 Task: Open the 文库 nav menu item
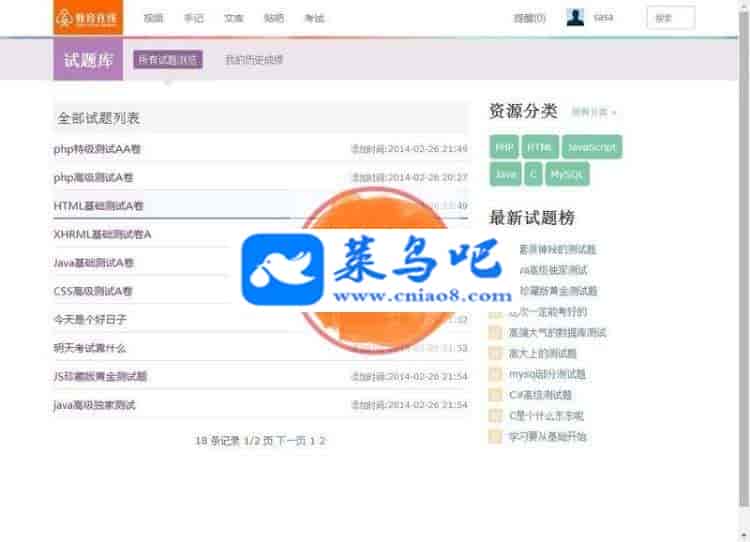pyautogui.click(x=234, y=18)
